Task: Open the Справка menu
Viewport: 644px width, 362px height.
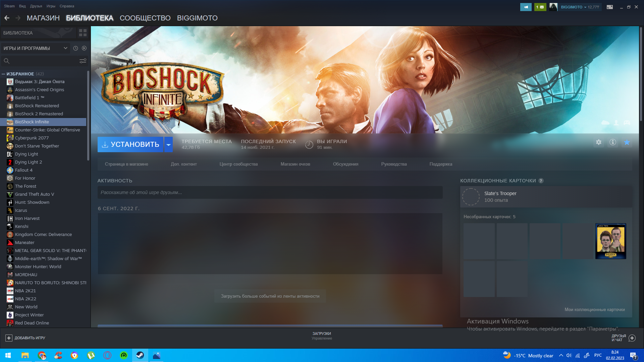Action: click(x=67, y=6)
